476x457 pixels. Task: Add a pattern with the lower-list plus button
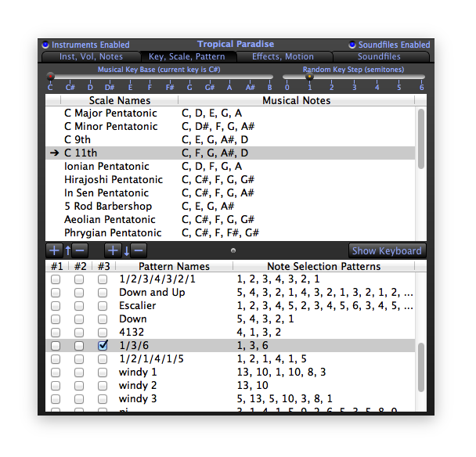[113, 250]
